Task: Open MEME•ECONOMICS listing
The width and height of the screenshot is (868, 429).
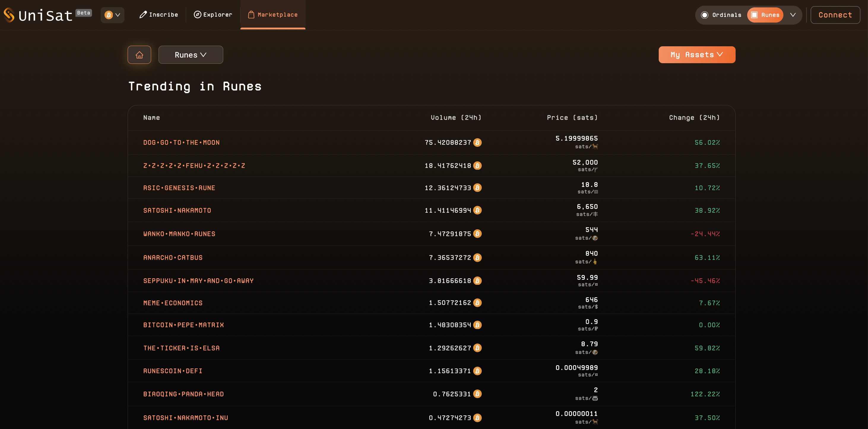Action: pos(173,304)
